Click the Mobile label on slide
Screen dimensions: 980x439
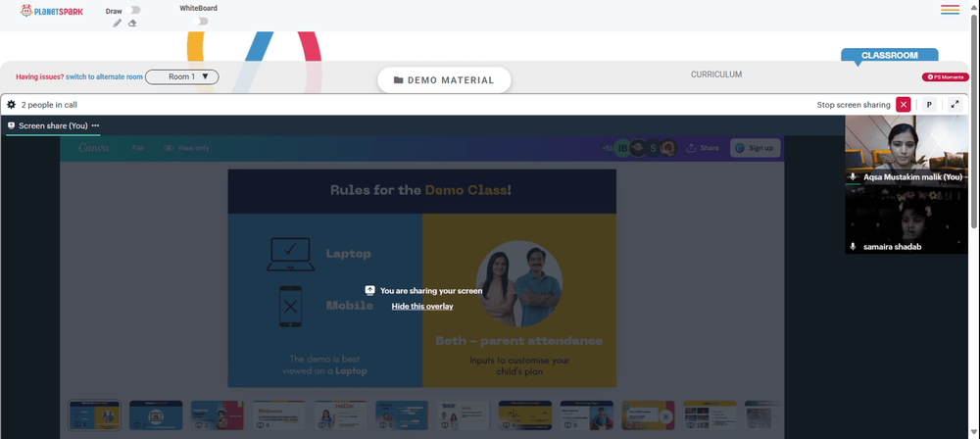[x=350, y=305]
